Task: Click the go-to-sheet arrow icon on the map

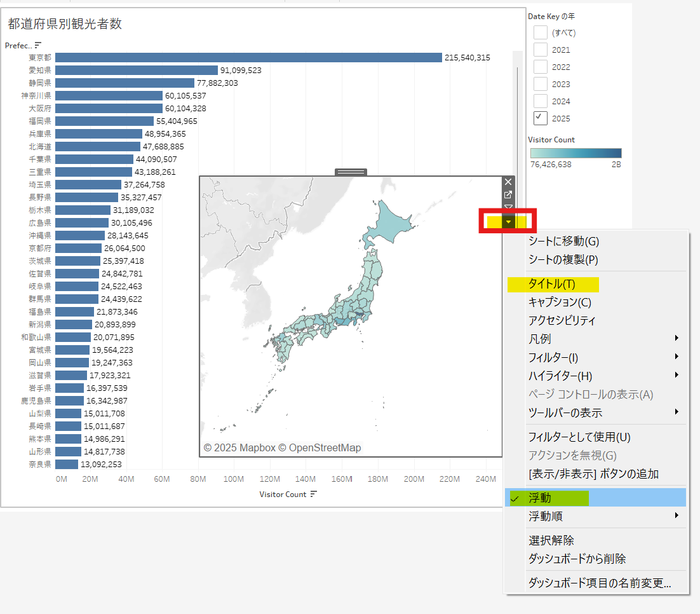Action: 508,195
